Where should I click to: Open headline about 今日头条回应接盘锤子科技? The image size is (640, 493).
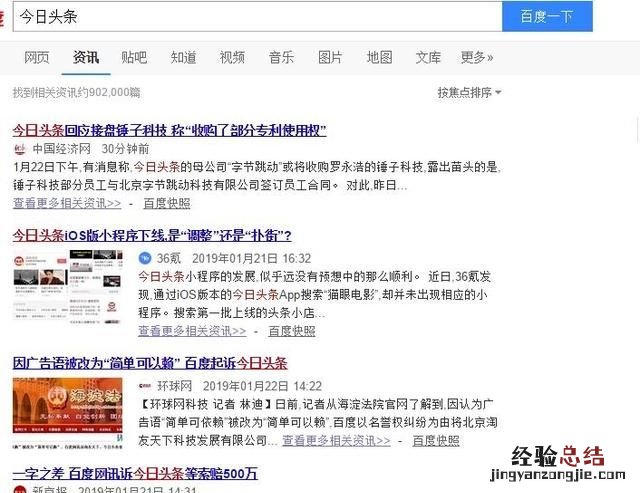coord(169,131)
